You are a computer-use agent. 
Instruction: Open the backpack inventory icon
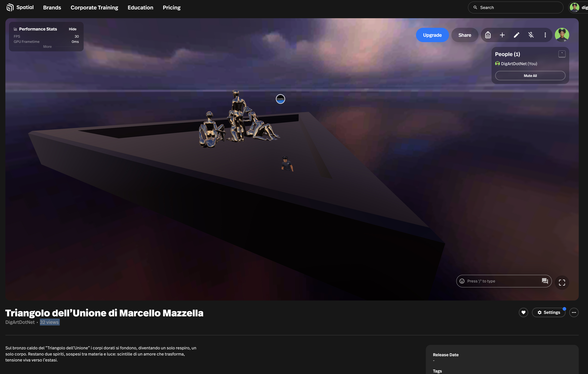(488, 35)
